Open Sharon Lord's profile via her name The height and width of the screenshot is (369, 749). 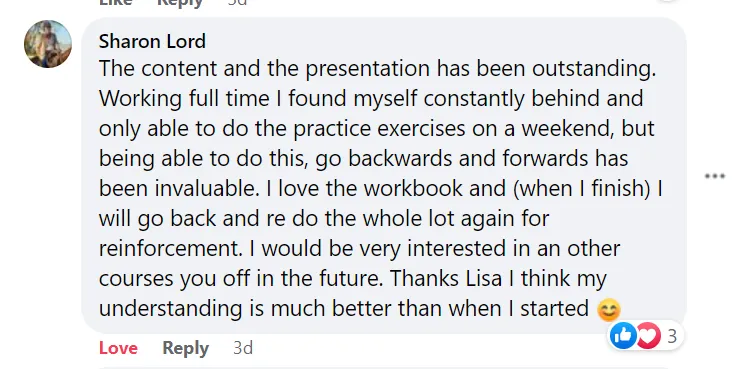click(x=152, y=41)
